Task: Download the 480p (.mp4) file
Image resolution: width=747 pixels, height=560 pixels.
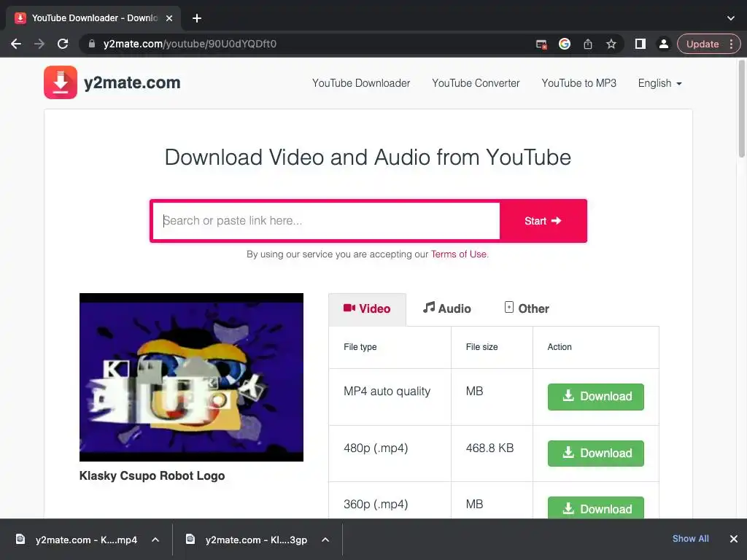Action: click(x=595, y=454)
